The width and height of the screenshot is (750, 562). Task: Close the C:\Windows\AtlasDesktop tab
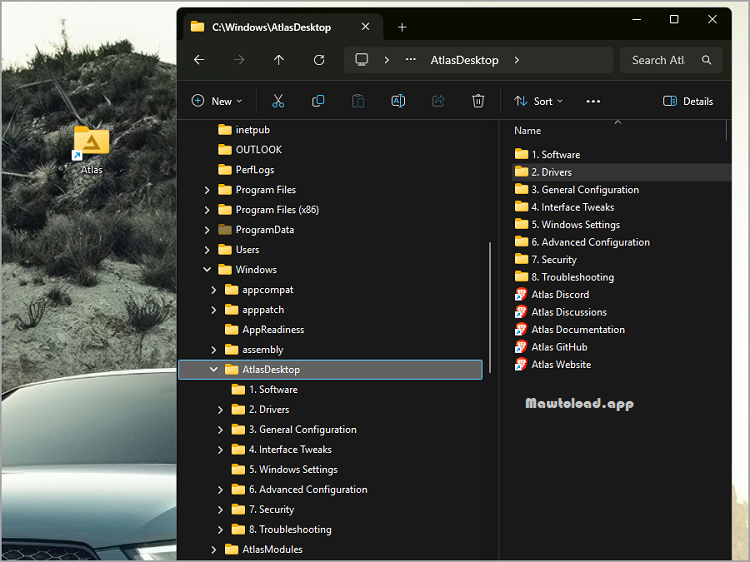365,27
